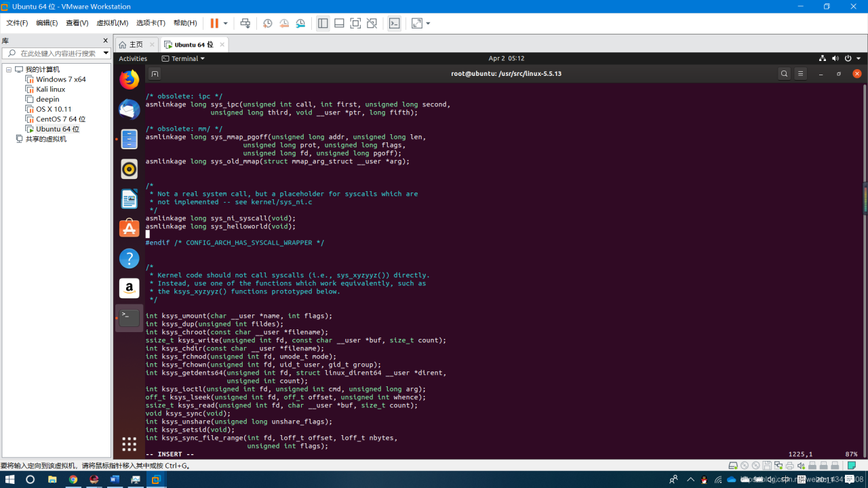Click the hard disk device status icon
Screen dimensions: 868x488
pyautogui.click(x=733, y=466)
